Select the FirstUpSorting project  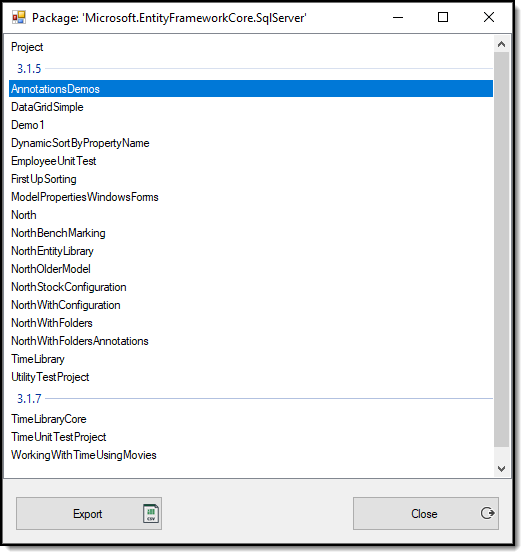click(x=251, y=179)
